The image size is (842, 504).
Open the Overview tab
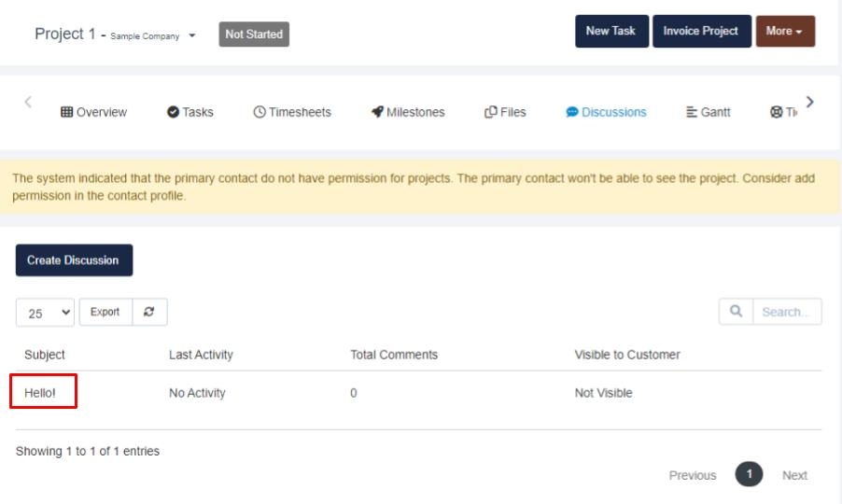pos(93,112)
